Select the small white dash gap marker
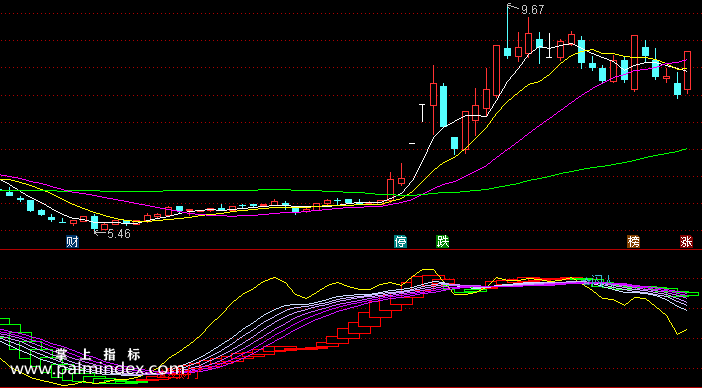Viewport: 702px width, 388px height. tap(412, 143)
